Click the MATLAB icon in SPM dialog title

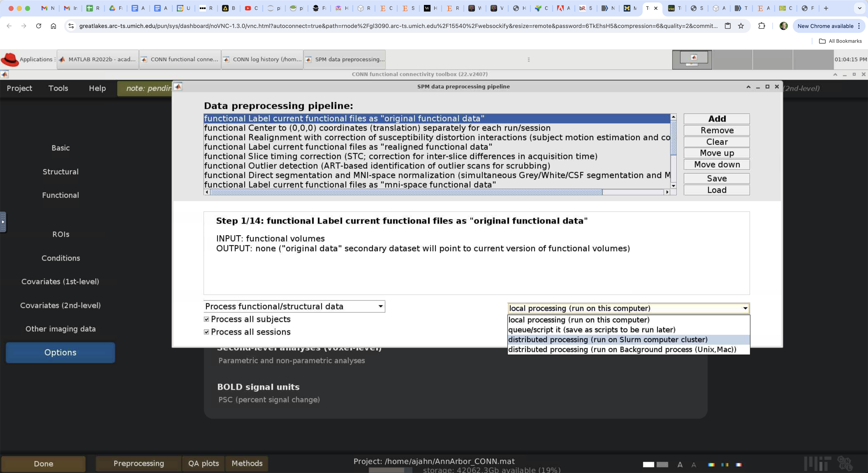tap(178, 87)
